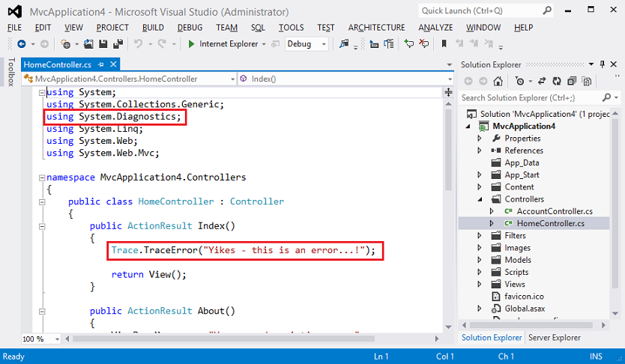Close the HomeController.cs tab

point(113,64)
